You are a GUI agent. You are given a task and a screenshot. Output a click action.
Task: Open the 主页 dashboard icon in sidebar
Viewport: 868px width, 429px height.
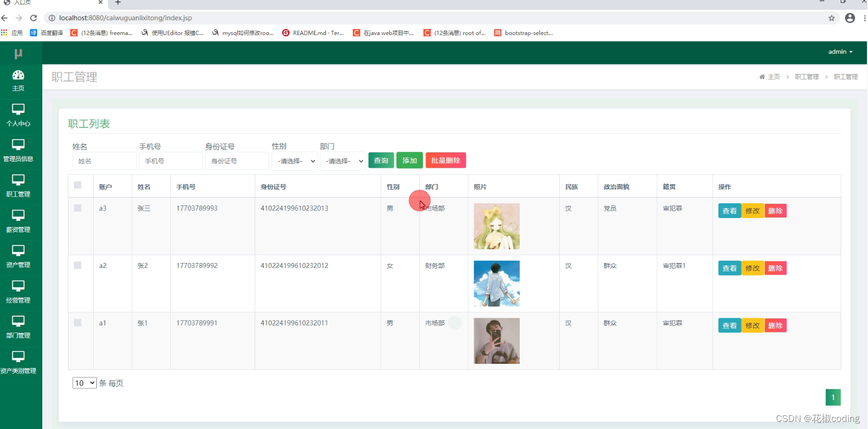[x=18, y=75]
